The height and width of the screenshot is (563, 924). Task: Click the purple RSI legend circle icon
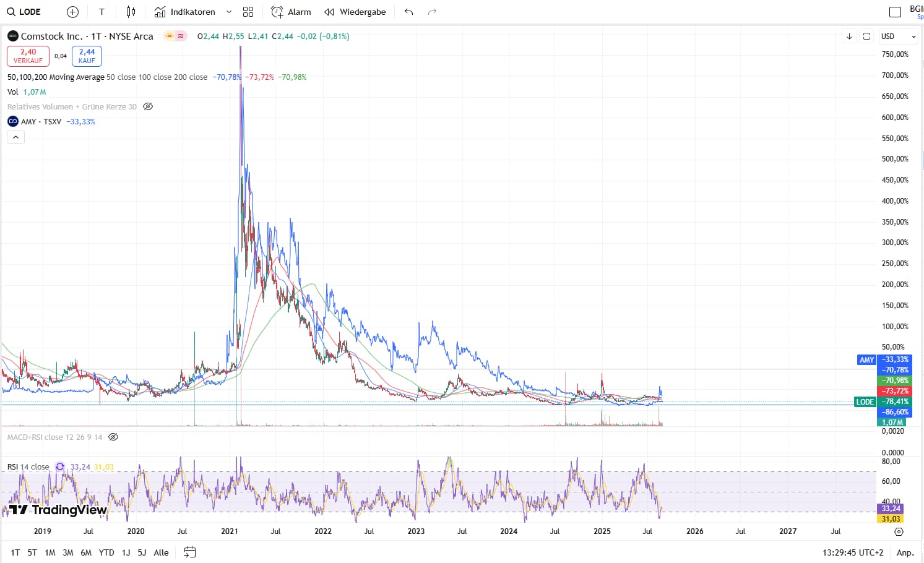pyautogui.click(x=60, y=467)
